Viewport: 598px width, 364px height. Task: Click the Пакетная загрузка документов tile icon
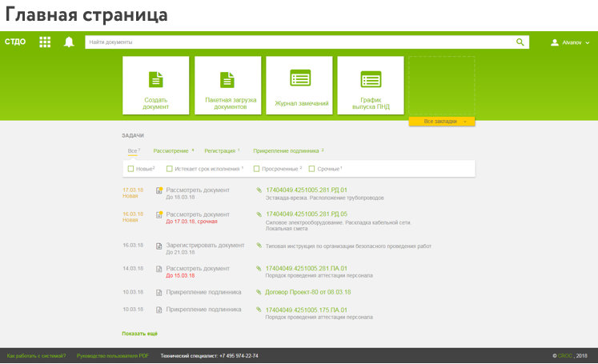click(227, 80)
